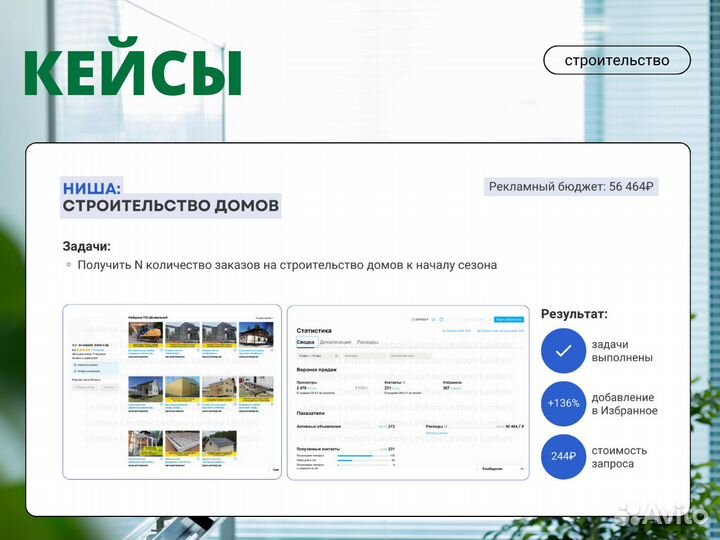This screenshot has height=540, width=720.
Task: Click the blue button at statistics top right
Action: pyautogui.click(x=509, y=320)
